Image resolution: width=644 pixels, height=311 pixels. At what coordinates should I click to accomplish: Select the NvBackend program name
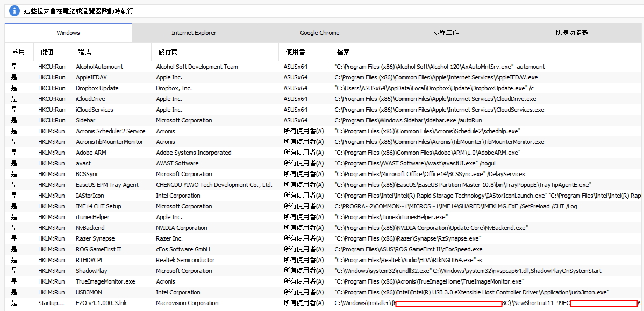90,228
